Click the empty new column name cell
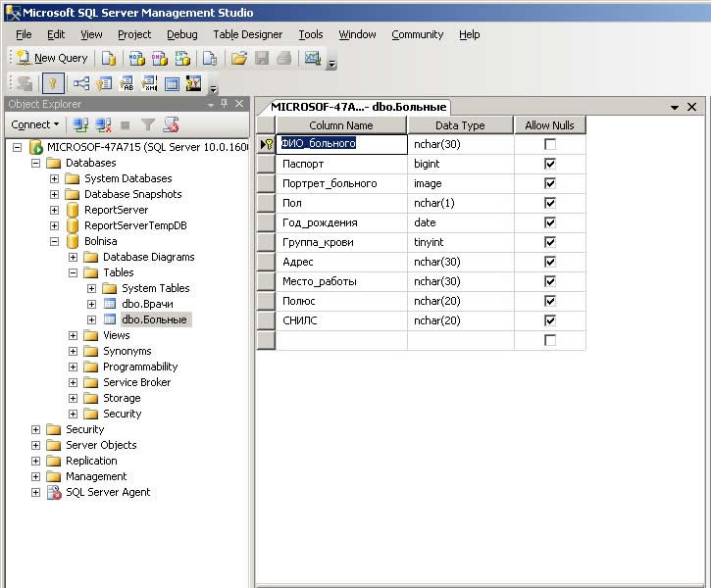The height and width of the screenshot is (588, 711). (341, 341)
